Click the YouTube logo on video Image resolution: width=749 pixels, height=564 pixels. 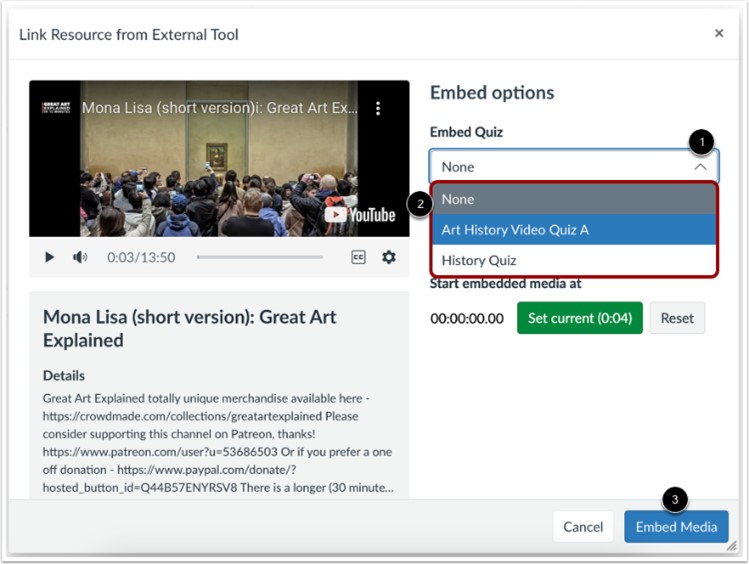coord(358,214)
